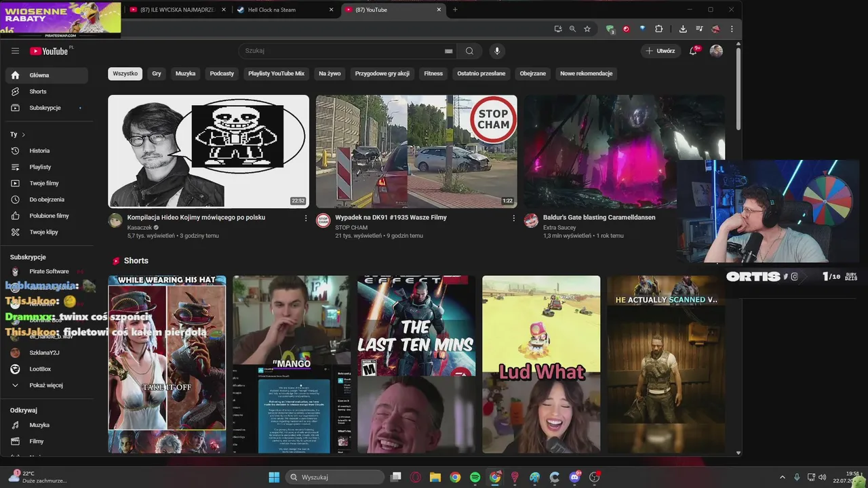Open the browser three-dot menu
Screen dimensions: 868x488
tap(732, 29)
